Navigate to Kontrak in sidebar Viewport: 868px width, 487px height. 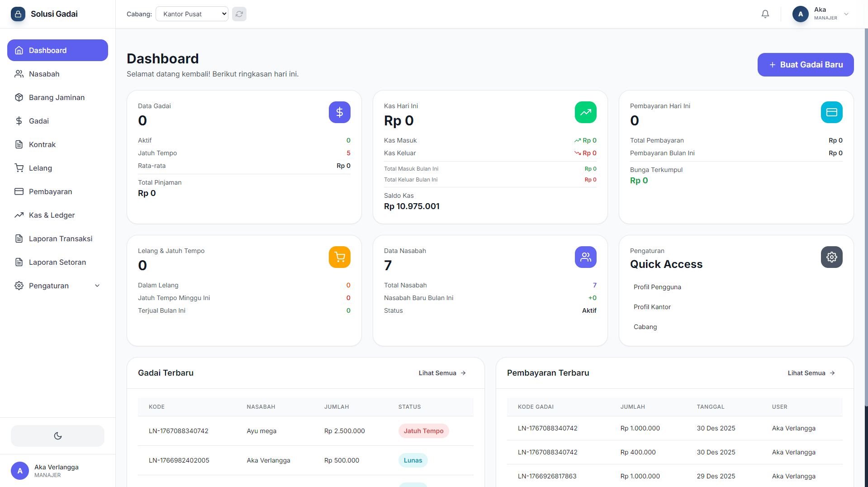click(x=57, y=144)
